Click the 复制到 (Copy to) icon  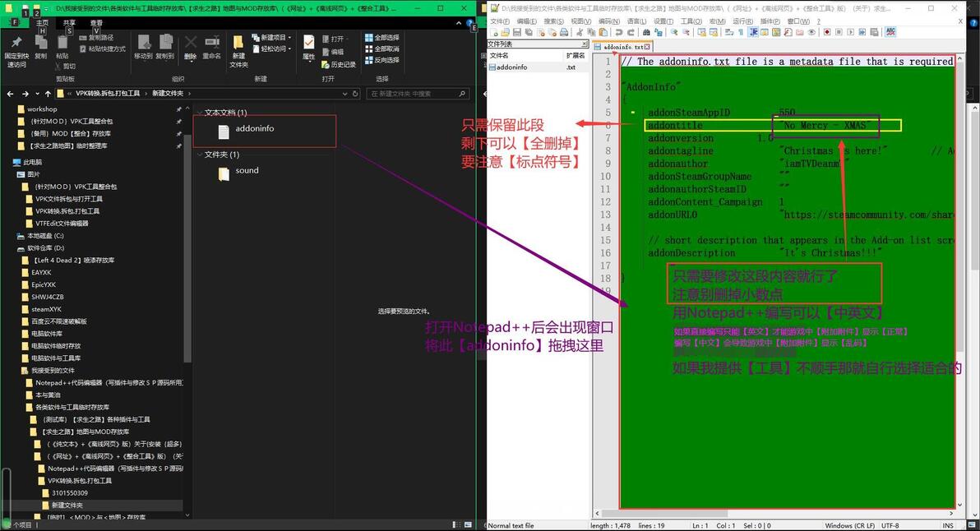click(x=165, y=47)
